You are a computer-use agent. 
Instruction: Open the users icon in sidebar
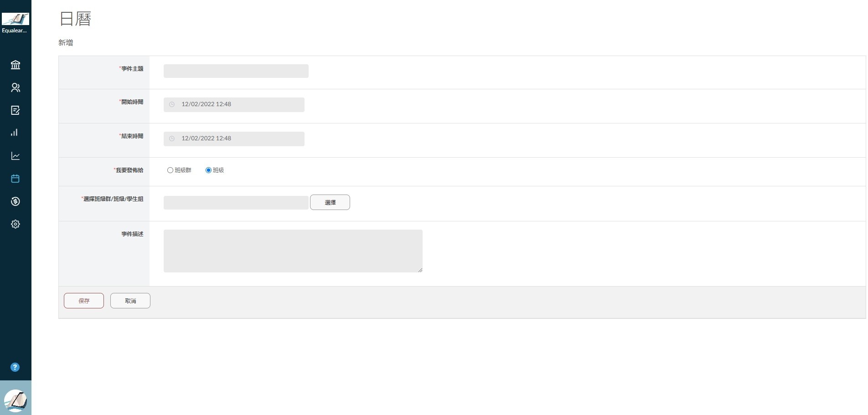coord(15,87)
